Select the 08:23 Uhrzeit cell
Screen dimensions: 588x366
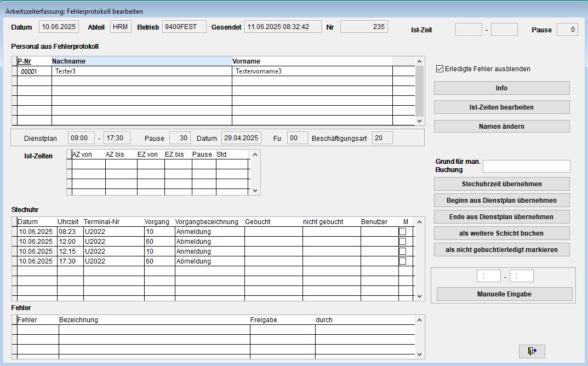(x=70, y=232)
